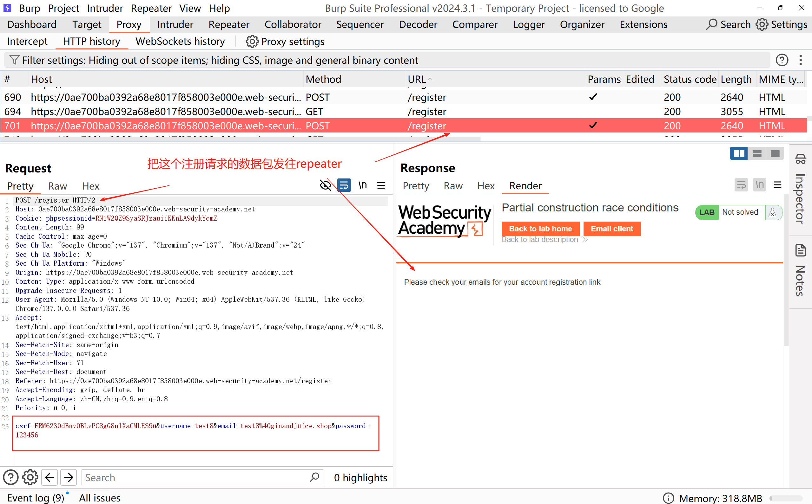The image size is (812, 504).
Task: Open the response editor hamburger menu
Action: (x=777, y=185)
